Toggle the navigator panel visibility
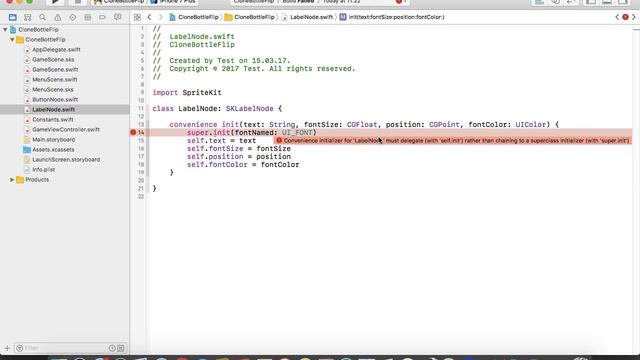 coord(591,2)
